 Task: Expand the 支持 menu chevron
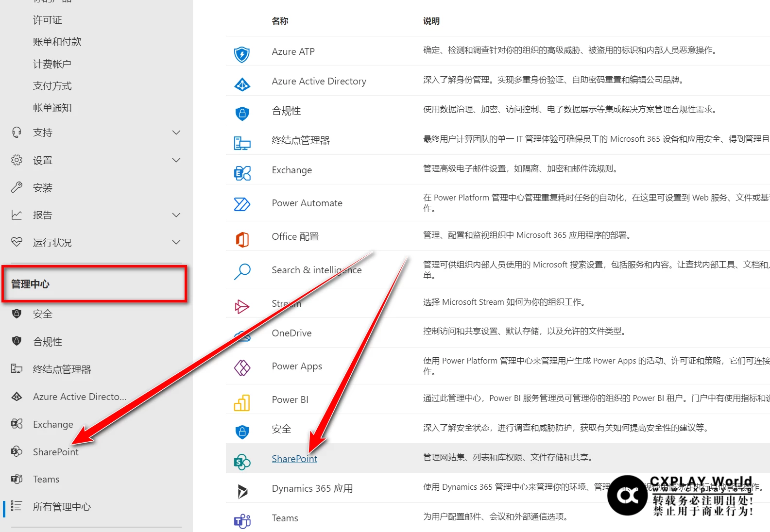pyautogui.click(x=176, y=133)
